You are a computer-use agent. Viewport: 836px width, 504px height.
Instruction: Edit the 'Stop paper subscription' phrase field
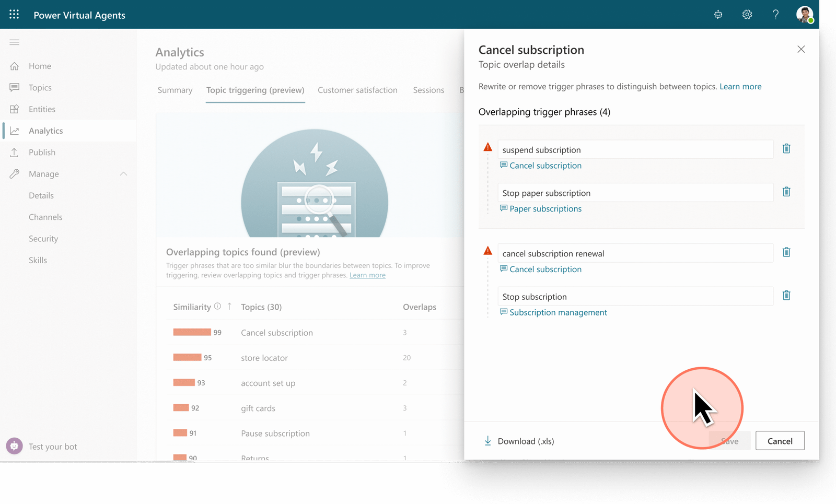point(635,193)
